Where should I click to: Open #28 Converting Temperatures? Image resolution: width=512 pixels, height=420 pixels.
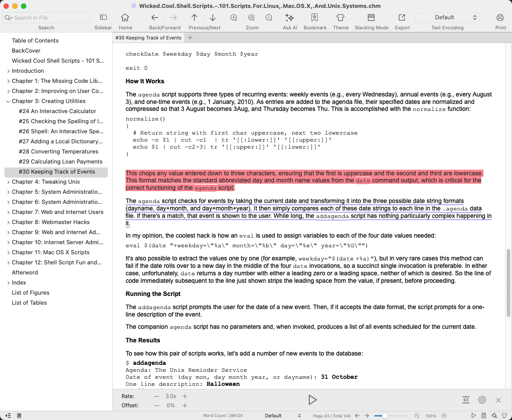(58, 151)
